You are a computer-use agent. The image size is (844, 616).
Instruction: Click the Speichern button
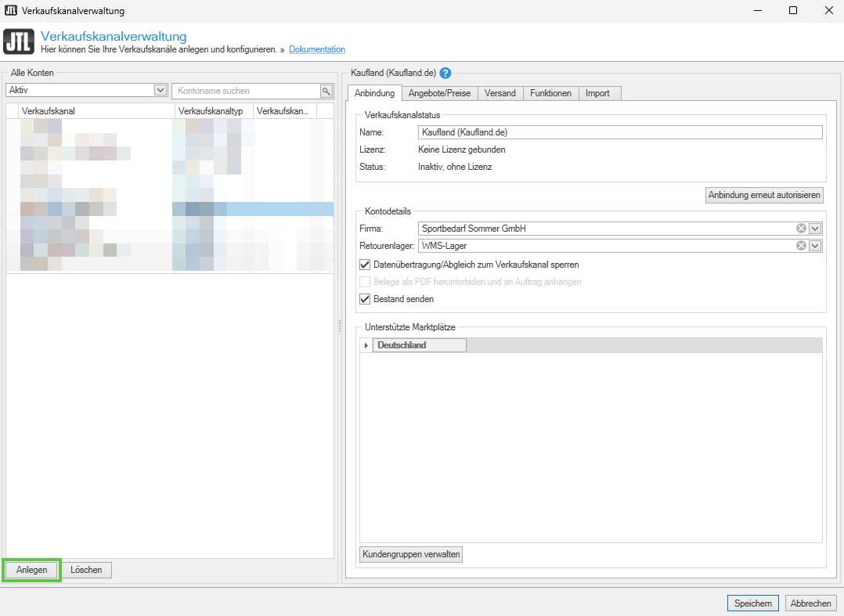(x=753, y=603)
